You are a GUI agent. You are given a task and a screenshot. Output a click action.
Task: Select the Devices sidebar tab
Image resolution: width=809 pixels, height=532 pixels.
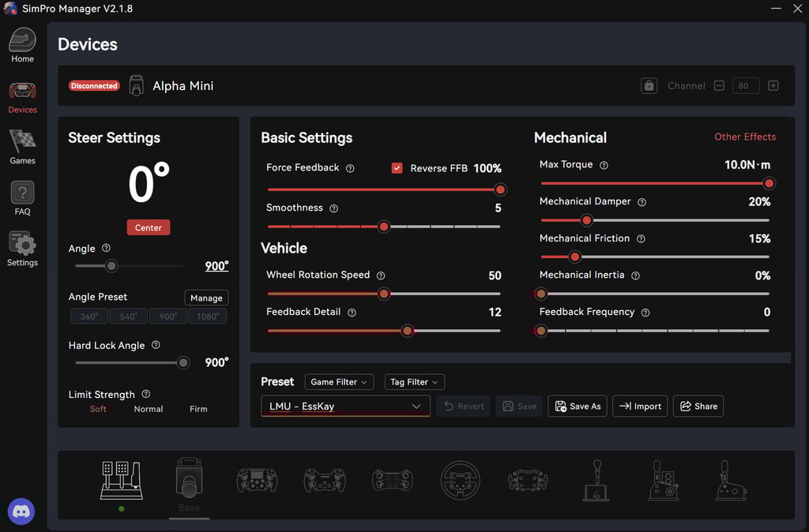click(x=22, y=98)
